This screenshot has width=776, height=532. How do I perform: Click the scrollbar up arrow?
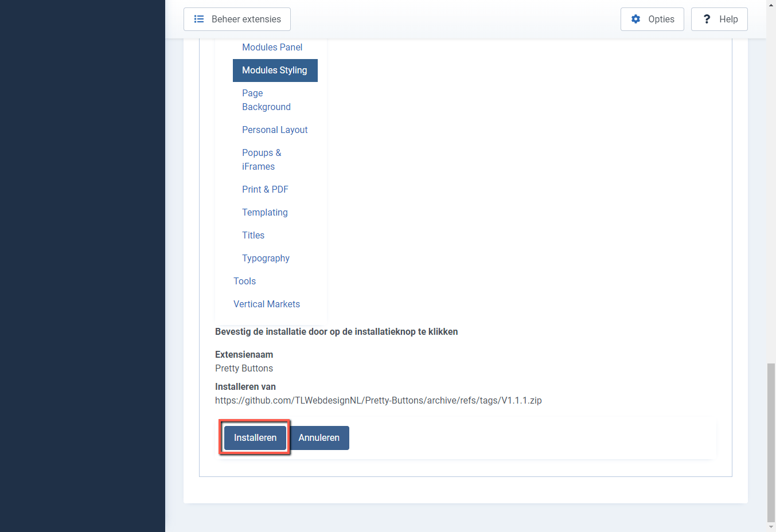(x=770, y=6)
